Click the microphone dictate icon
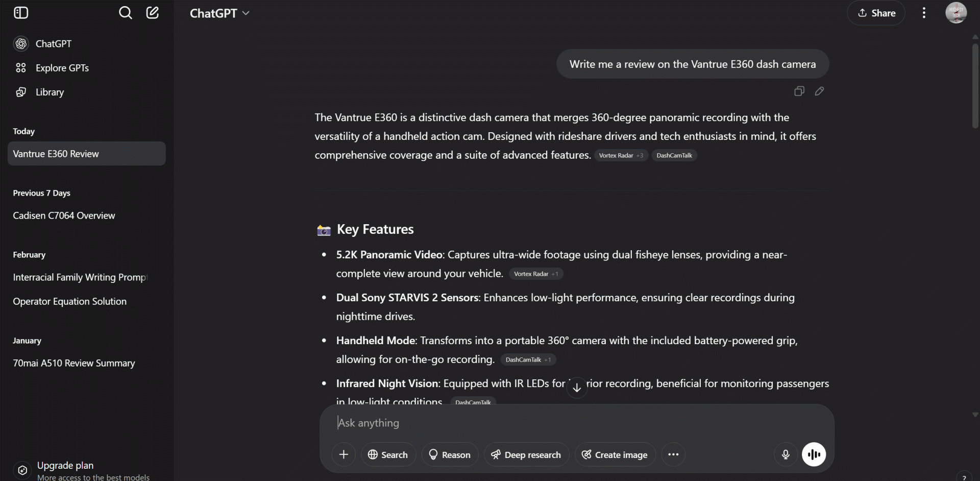This screenshot has width=980, height=481. [x=786, y=454]
